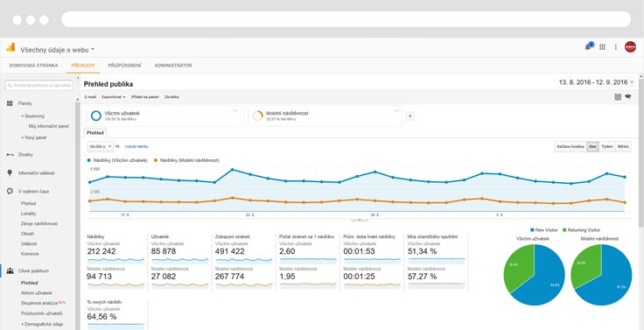Expand the Všichni uživatelé segment chevron
Screen dimensions: 644x330
tap(235, 110)
